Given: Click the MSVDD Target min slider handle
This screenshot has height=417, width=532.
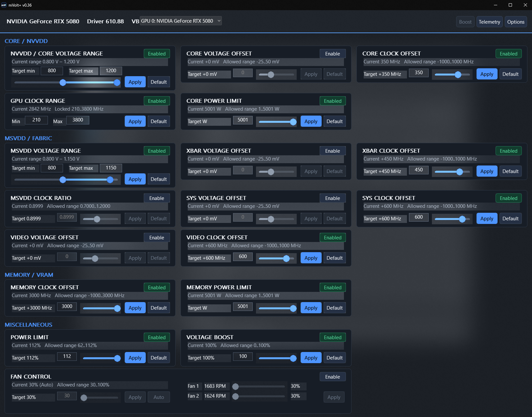Looking at the screenshot, I should (63, 180).
